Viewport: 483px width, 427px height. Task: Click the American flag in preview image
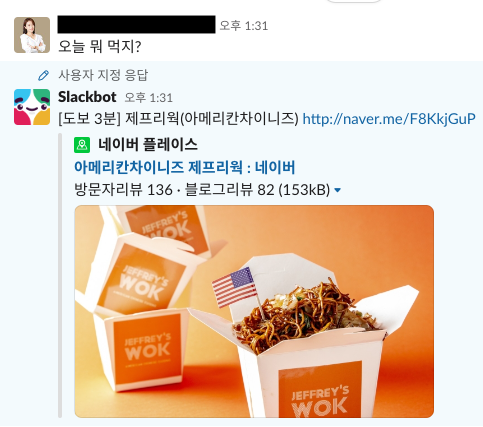point(235,287)
